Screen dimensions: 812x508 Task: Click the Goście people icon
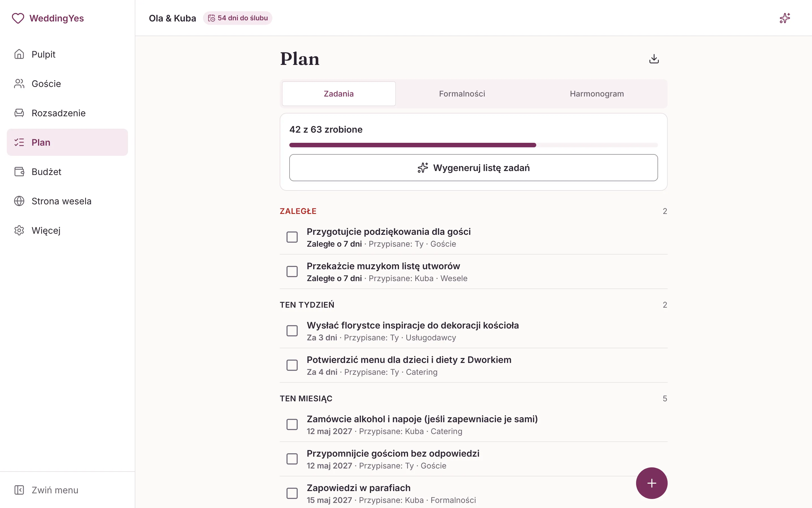19,84
